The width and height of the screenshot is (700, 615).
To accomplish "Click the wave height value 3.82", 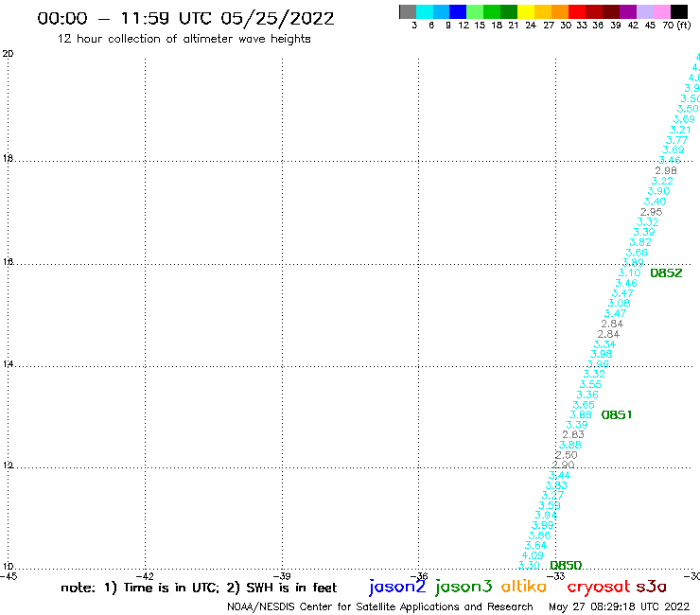I will tap(640, 242).
